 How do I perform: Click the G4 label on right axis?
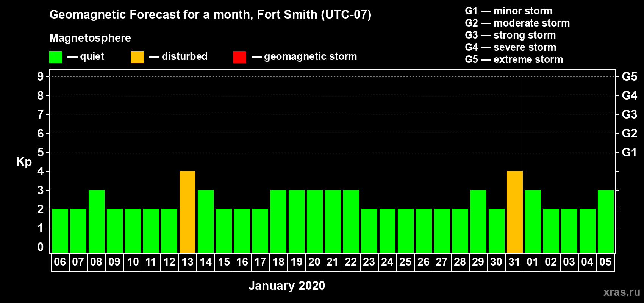(630, 95)
